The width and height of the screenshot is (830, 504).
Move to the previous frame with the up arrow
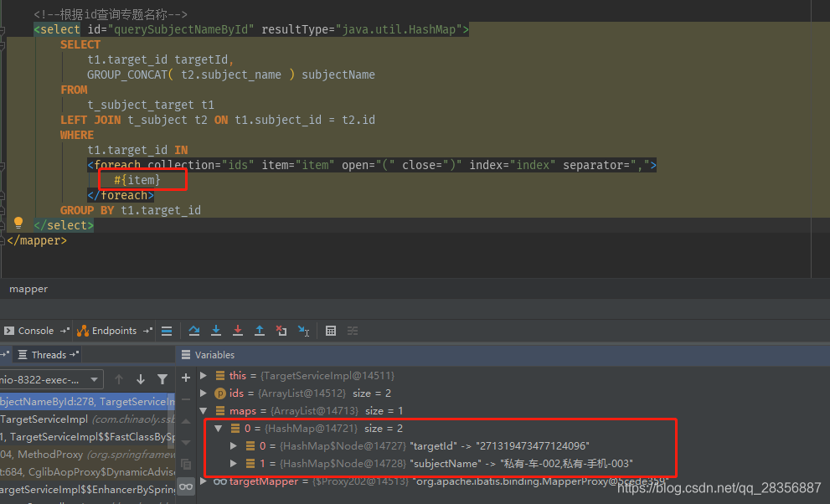119,379
